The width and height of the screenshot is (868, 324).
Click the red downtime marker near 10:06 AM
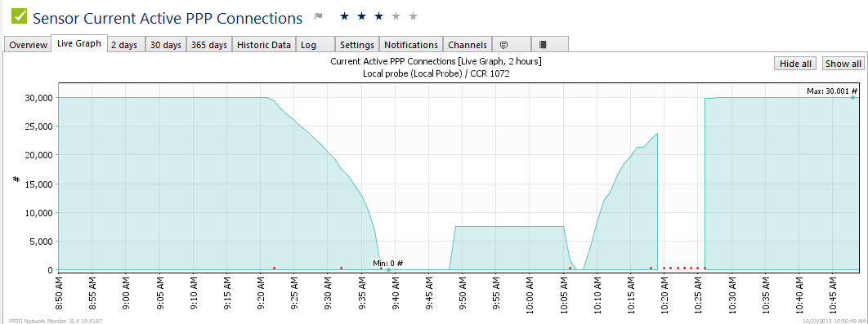pos(570,269)
